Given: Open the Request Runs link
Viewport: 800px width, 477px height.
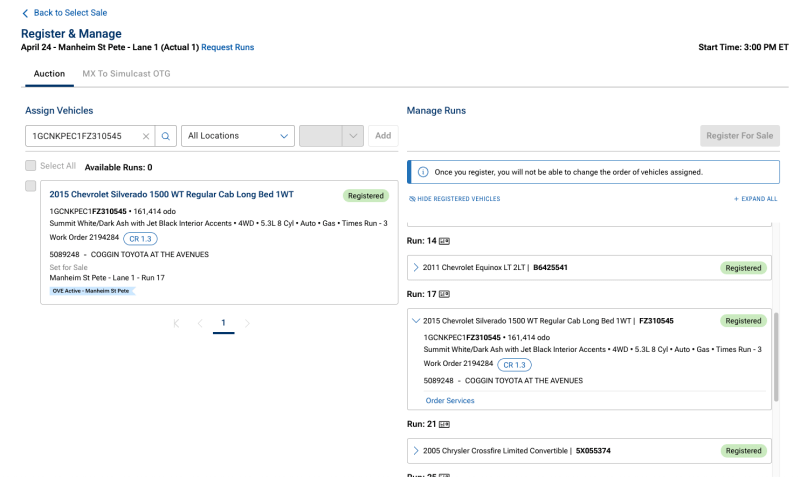Looking at the screenshot, I should [228, 47].
